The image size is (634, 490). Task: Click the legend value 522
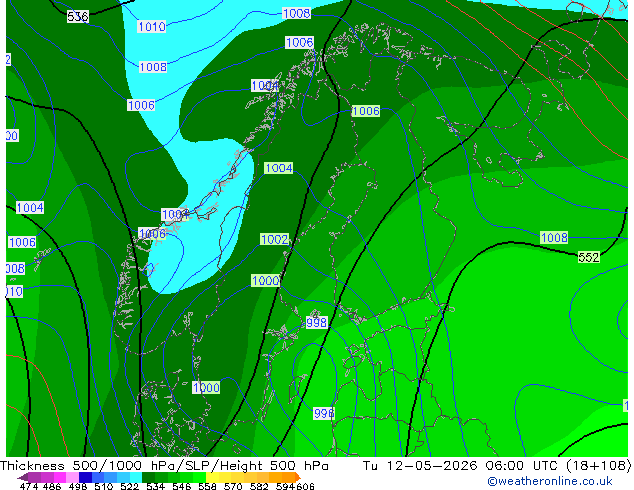pyautogui.click(x=129, y=486)
